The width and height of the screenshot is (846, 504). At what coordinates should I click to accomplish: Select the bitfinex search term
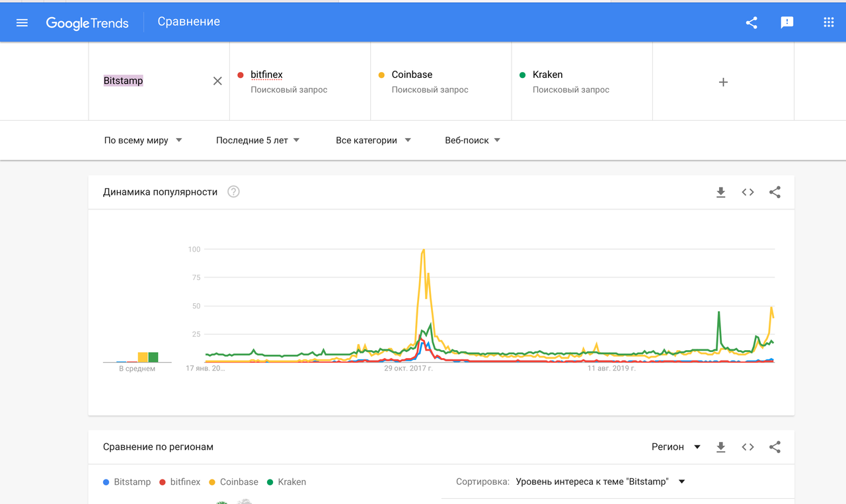coord(300,81)
